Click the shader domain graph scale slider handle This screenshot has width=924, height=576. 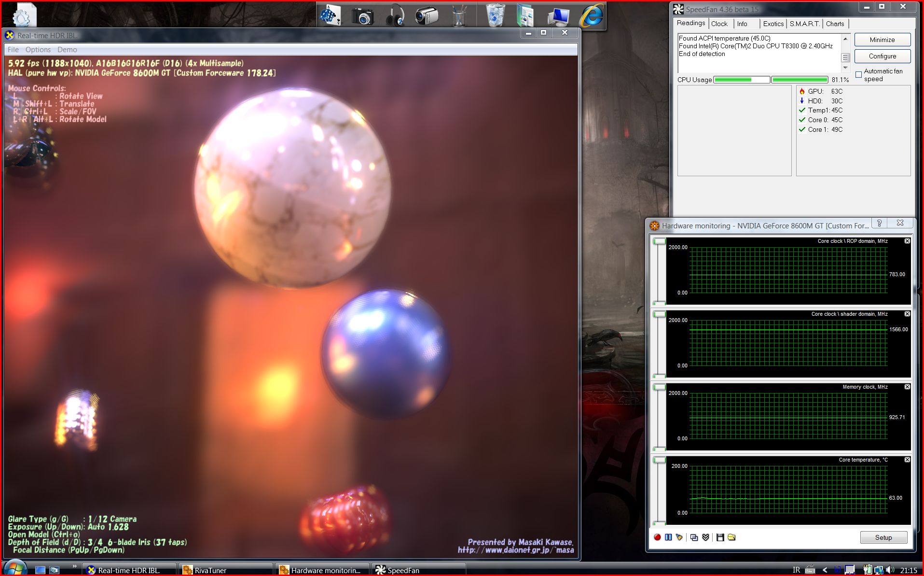click(659, 314)
